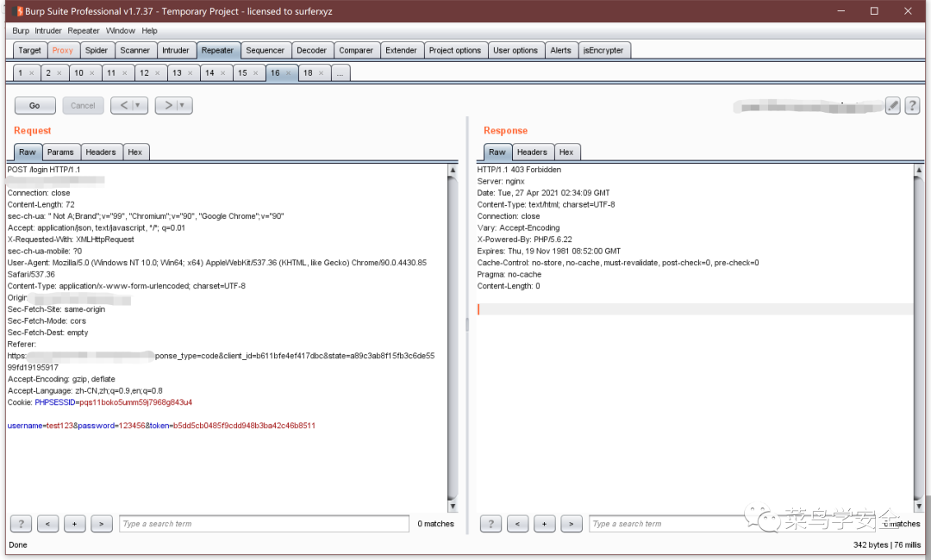This screenshot has width=931, height=560.
Task: Switch to the Decoder tab
Action: pos(312,51)
